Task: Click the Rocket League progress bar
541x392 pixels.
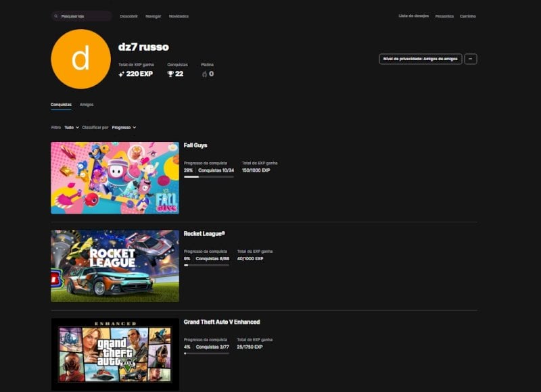Action: tap(206, 265)
